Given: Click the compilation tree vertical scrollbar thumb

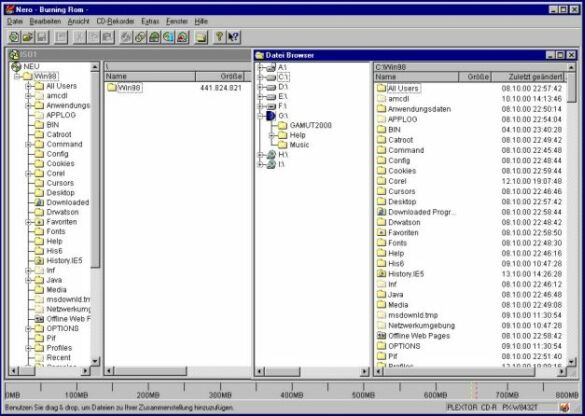Looking at the screenshot, I should coord(95,169).
